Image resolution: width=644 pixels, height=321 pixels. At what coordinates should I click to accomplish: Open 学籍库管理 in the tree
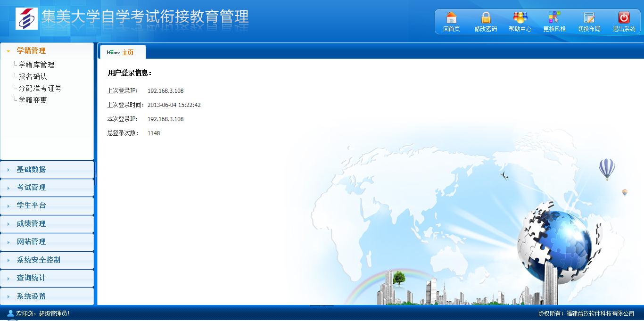coord(36,65)
